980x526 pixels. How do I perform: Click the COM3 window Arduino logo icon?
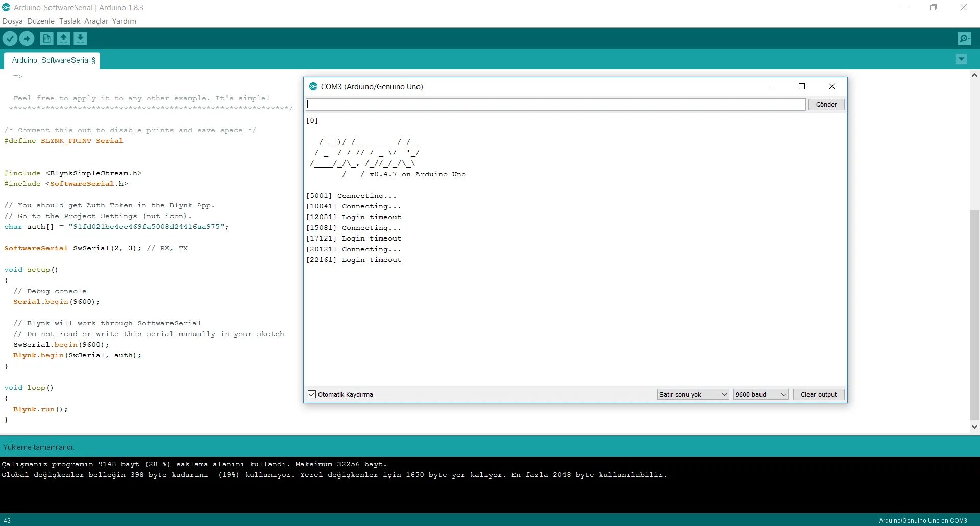(x=313, y=86)
